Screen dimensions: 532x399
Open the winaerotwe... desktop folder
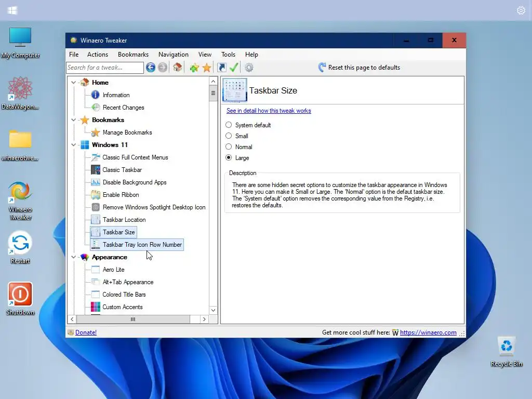pos(20,145)
